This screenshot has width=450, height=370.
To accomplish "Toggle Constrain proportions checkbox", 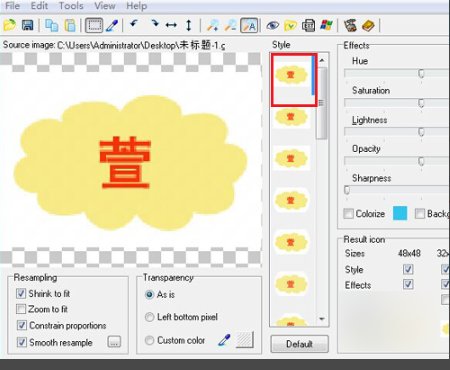I will [x=22, y=325].
